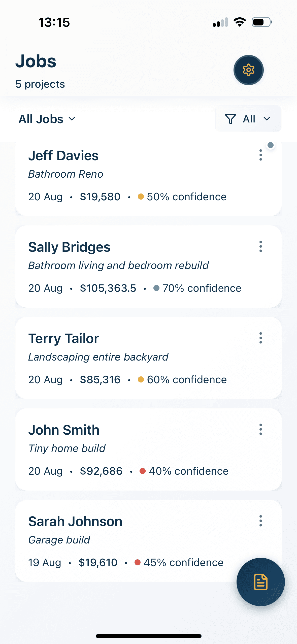297x644 pixels.
Task: Expand the All Jobs dropdown
Action: tap(47, 119)
